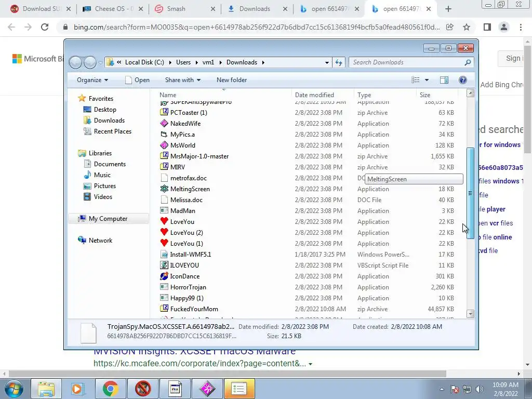Select the PCToaster (1) zip icon

pos(164,113)
